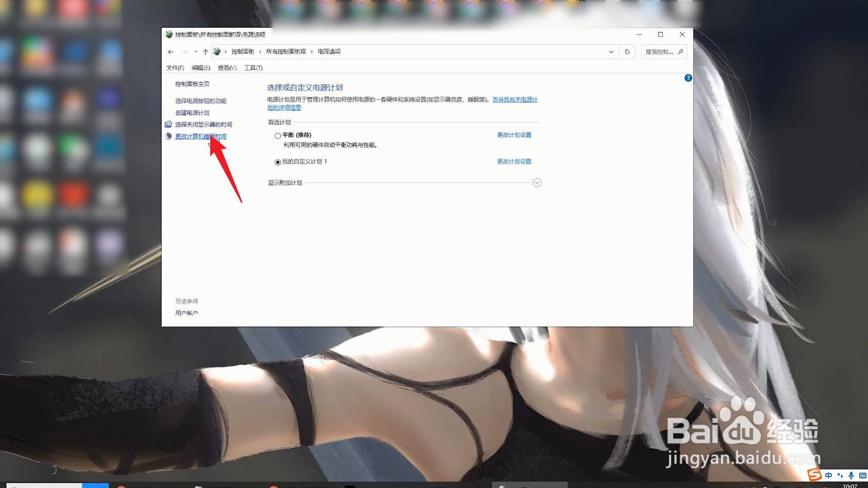Open the 文件(F) menu
Viewport: 868px width, 488px height.
click(175, 68)
